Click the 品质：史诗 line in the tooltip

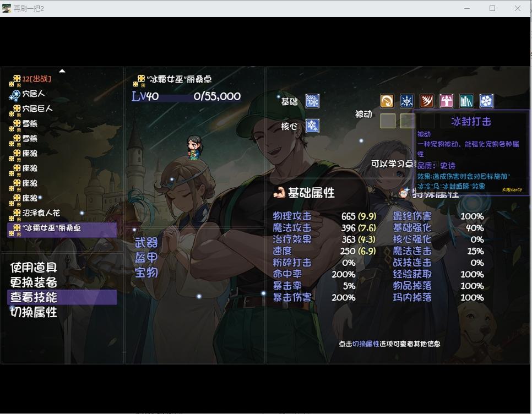436,166
